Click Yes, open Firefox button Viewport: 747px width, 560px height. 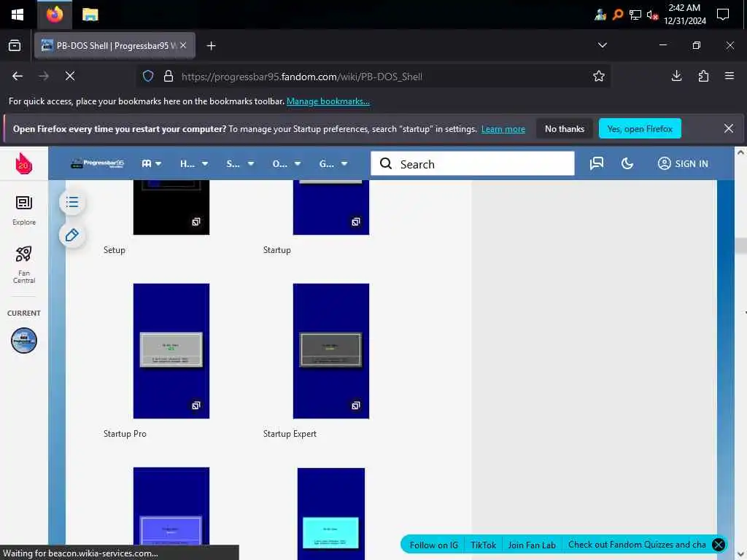click(x=640, y=129)
